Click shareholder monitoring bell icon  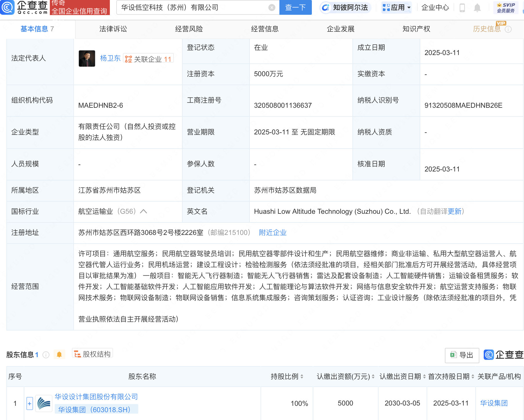coord(59,355)
